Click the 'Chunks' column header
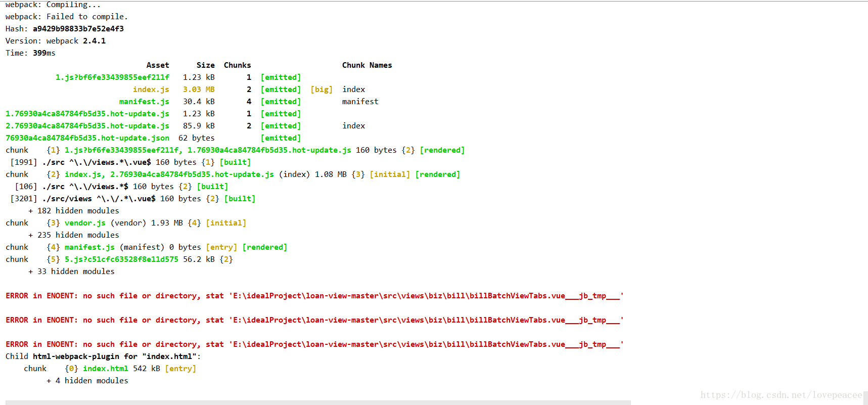Image resolution: width=868 pixels, height=405 pixels. click(238, 65)
